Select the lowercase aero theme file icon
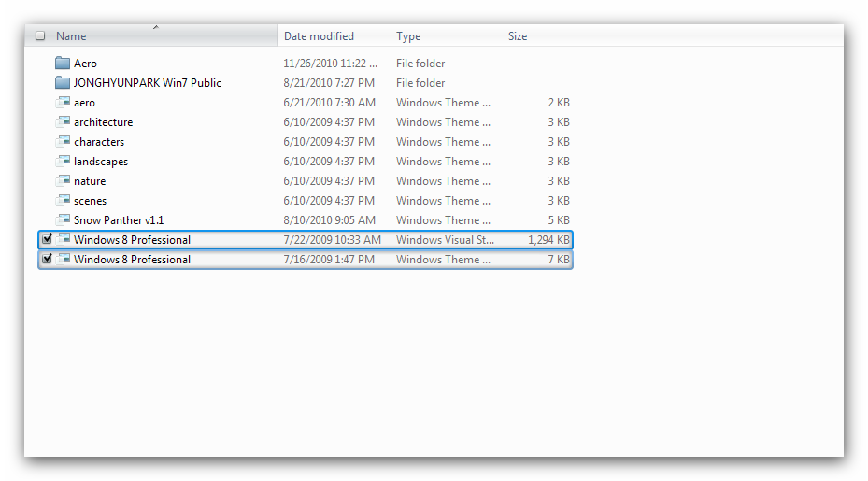The height and width of the screenshot is (481, 868). click(64, 103)
